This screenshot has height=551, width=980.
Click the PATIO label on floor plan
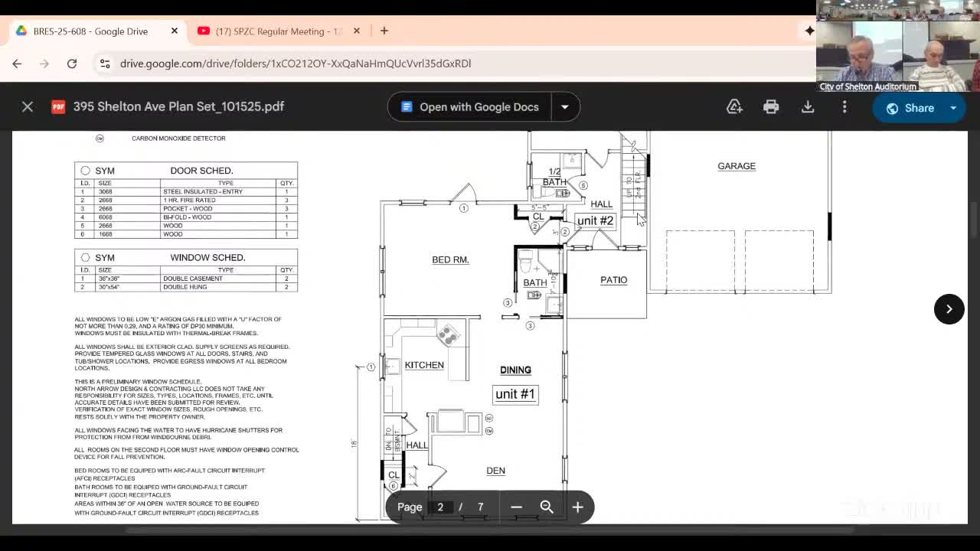[613, 280]
